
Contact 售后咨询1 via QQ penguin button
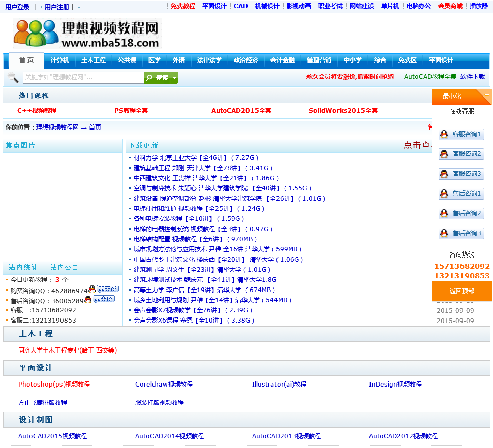(x=461, y=194)
